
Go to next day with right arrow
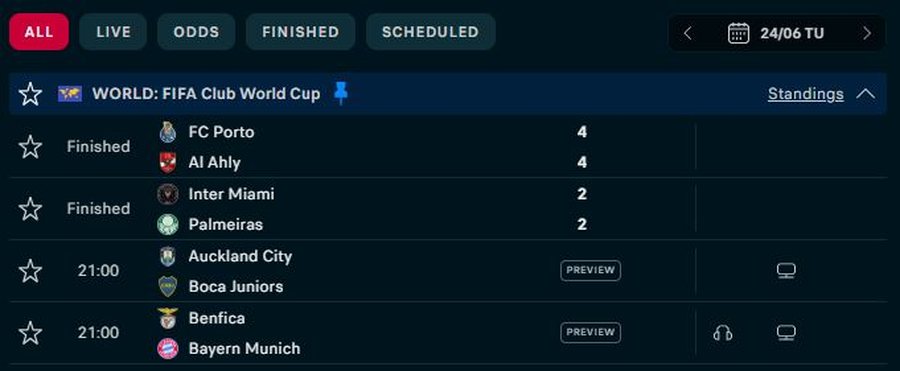coord(867,33)
